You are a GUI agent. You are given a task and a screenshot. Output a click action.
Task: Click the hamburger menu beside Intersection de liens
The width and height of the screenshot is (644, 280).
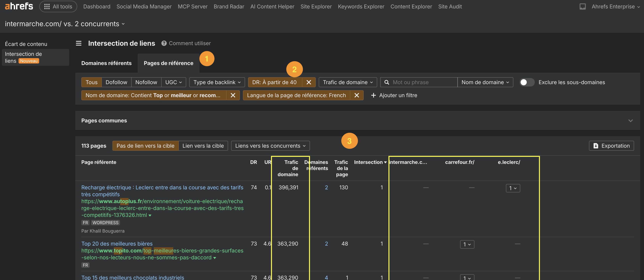pos(78,43)
